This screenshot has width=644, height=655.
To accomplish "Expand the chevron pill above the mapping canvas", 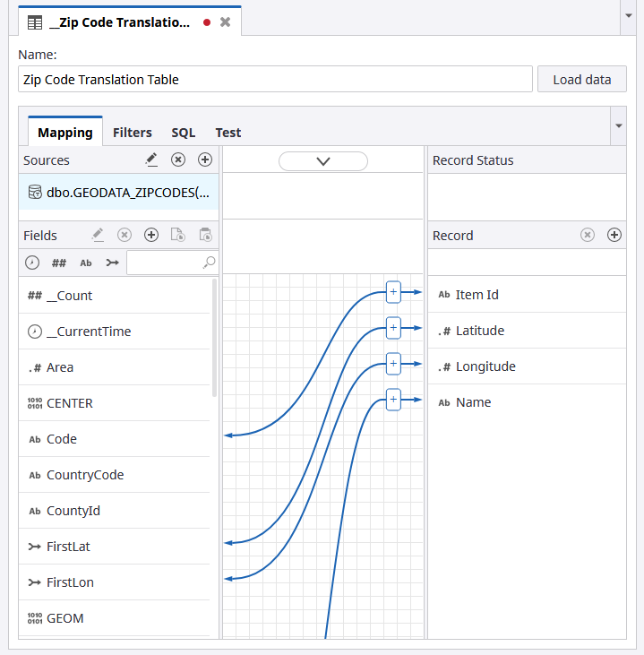I will pos(323,161).
